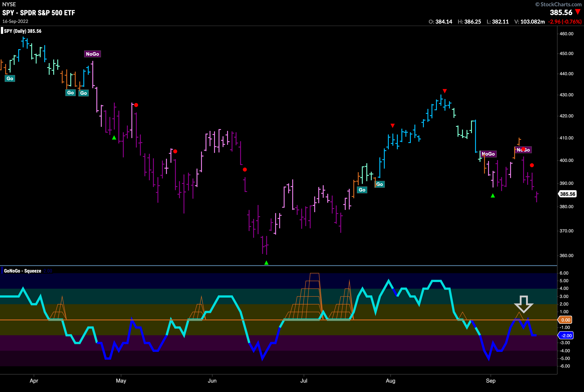Click the green triangle near late April
Viewport: 584px width, 392px height.
[114, 137]
